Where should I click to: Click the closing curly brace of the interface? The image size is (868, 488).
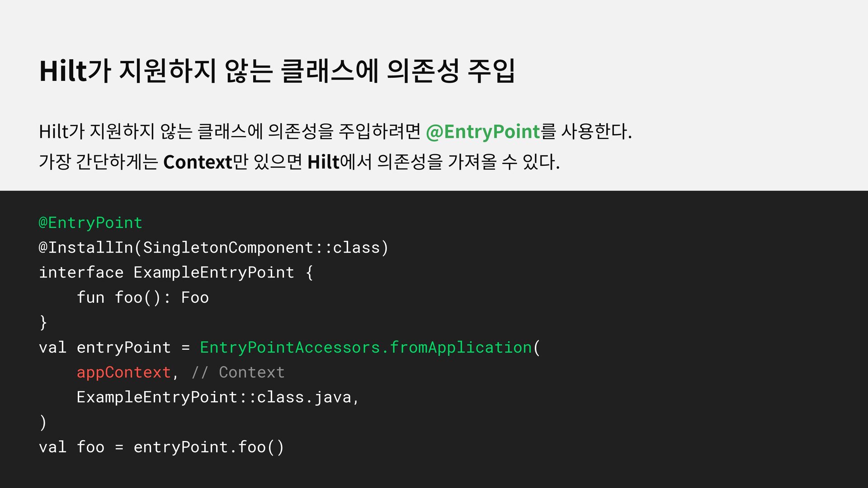tap(43, 323)
